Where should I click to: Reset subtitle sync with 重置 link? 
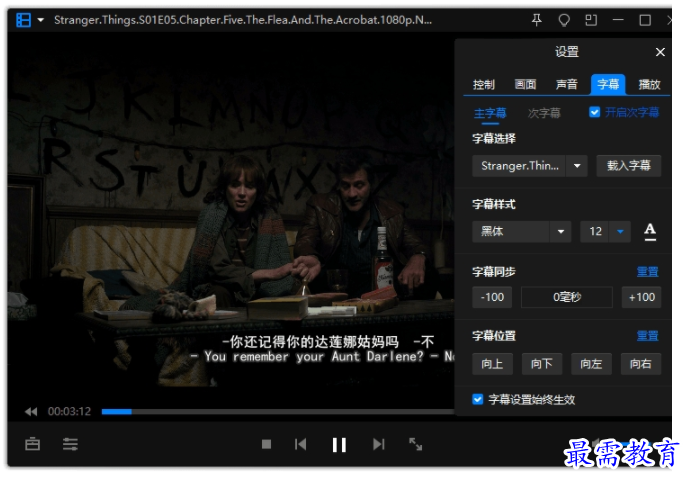[x=648, y=272]
